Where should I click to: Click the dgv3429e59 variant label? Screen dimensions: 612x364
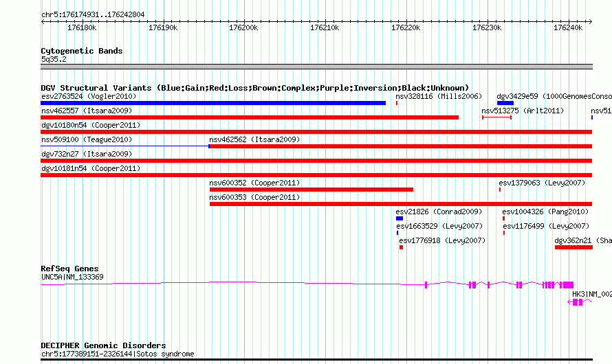tap(554, 96)
